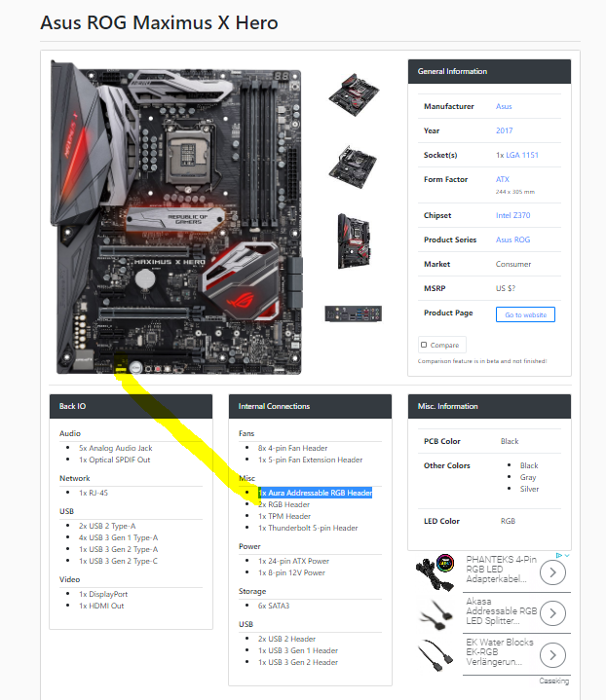Open the LGA 1151 socket link
The width and height of the screenshot is (606, 700).
(522, 155)
